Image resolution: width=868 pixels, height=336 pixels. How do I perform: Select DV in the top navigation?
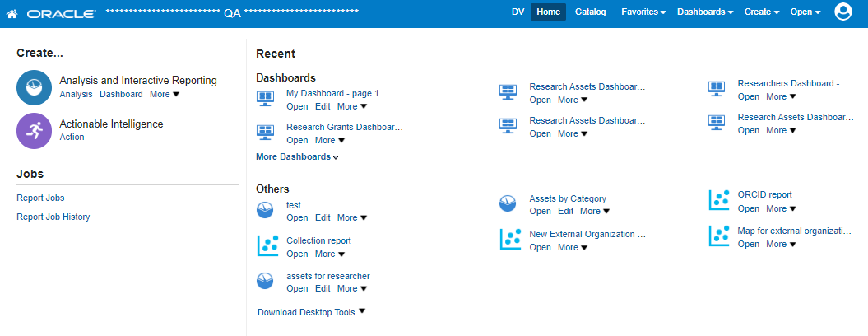[518, 12]
